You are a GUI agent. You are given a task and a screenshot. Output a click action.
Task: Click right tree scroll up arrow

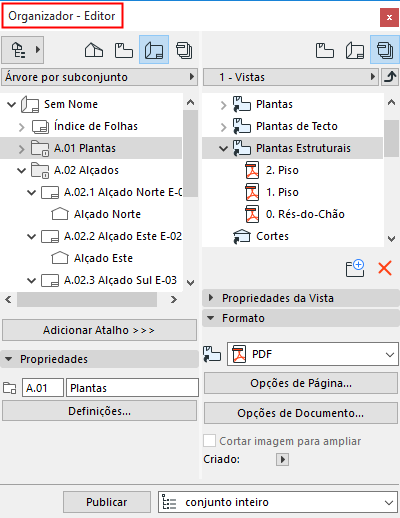(391, 103)
